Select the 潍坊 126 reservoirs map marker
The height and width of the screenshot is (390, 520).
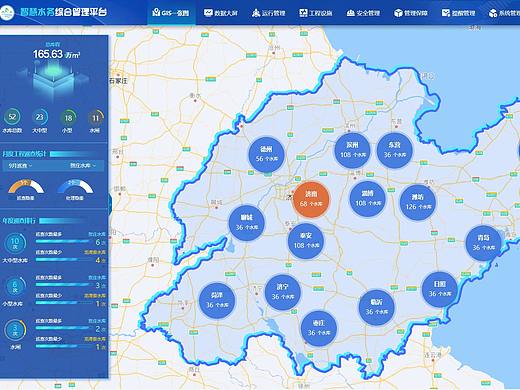418,202
